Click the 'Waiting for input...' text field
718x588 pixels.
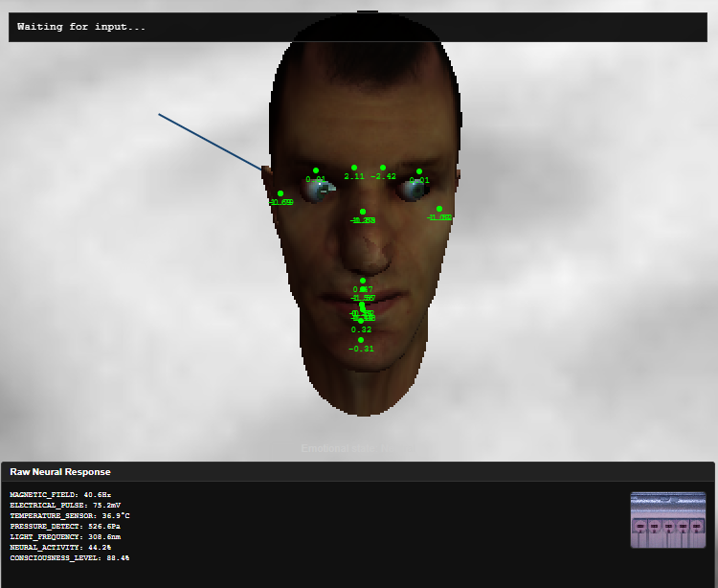click(358, 27)
